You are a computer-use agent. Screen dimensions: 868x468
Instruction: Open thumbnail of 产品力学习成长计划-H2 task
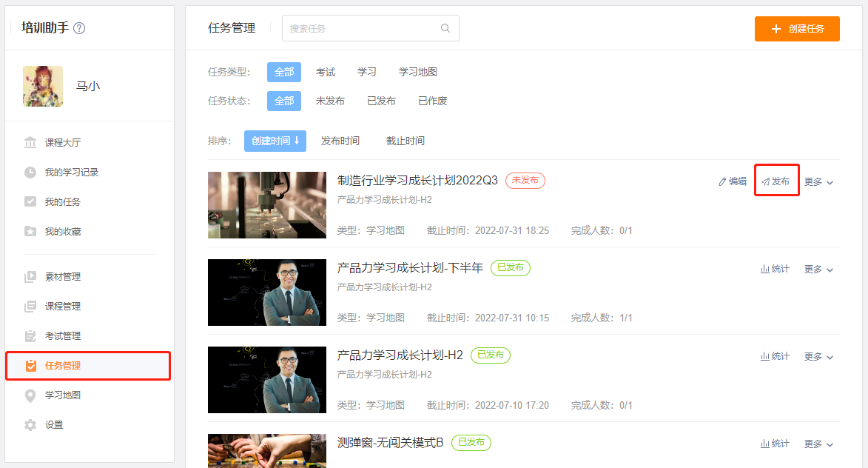coord(267,380)
